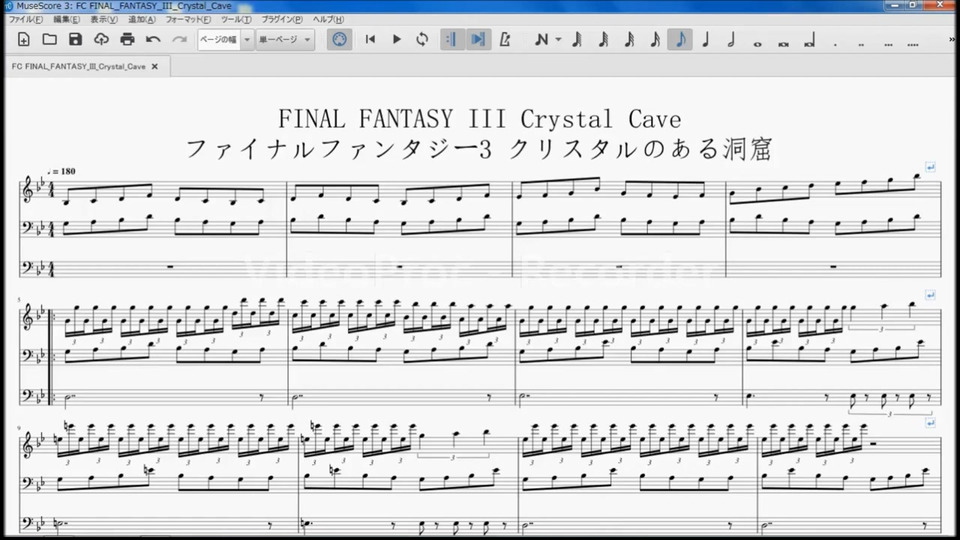Open the 単一ページ view mode dropdown
The height and width of the screenshot is (540, 960).
point(285,40)
